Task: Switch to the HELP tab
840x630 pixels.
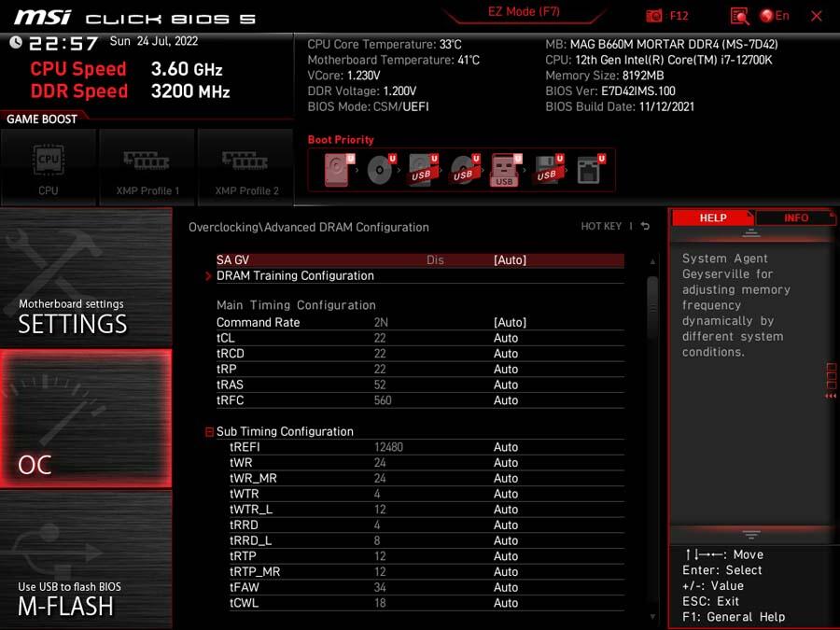Action: [712, 218]
